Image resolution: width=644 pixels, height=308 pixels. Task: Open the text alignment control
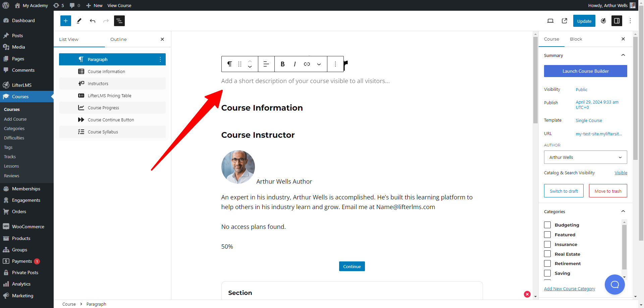click(x=266, y=64)
